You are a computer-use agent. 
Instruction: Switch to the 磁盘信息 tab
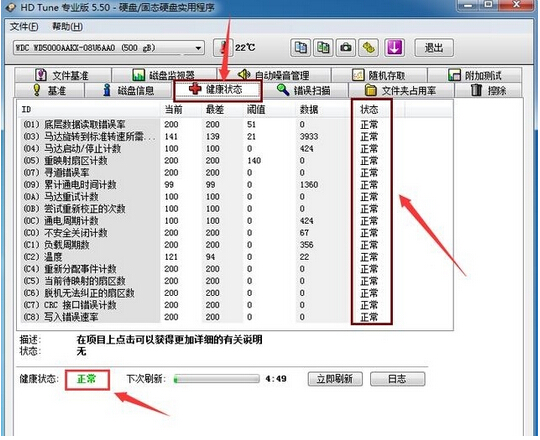(128, 90)
